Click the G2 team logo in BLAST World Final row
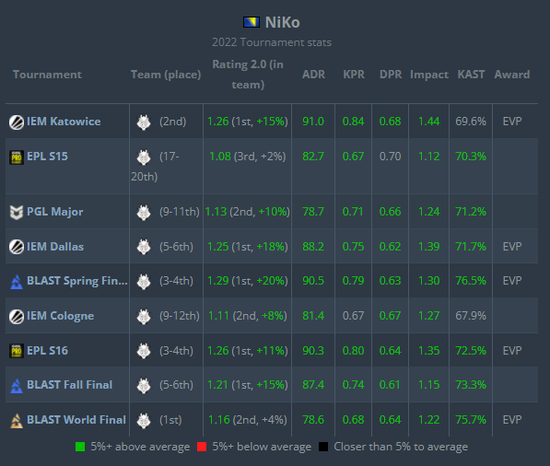 (143, 420)
